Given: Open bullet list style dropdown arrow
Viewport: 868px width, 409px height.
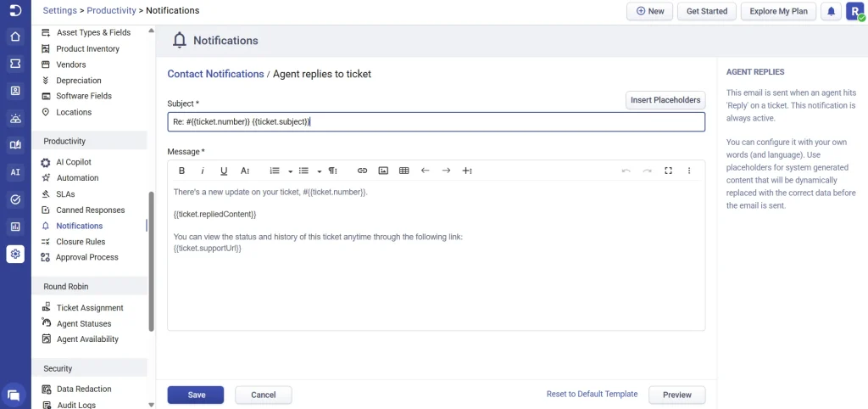Looking at the screenshot, I should coord(320,171).
